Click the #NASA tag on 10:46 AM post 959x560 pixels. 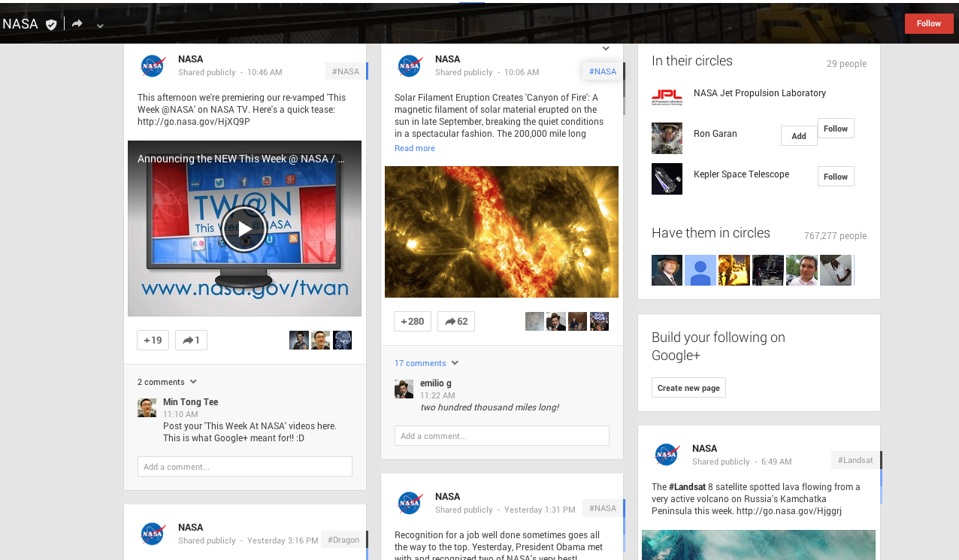[346, 71]
